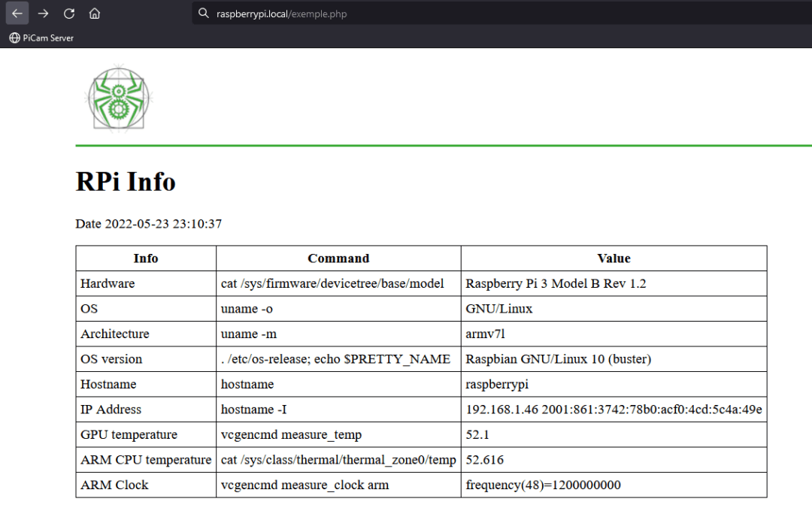The height and width of the screenshot is (523, 812).
Task: Click the spider logo image
Action: point(118,97)
